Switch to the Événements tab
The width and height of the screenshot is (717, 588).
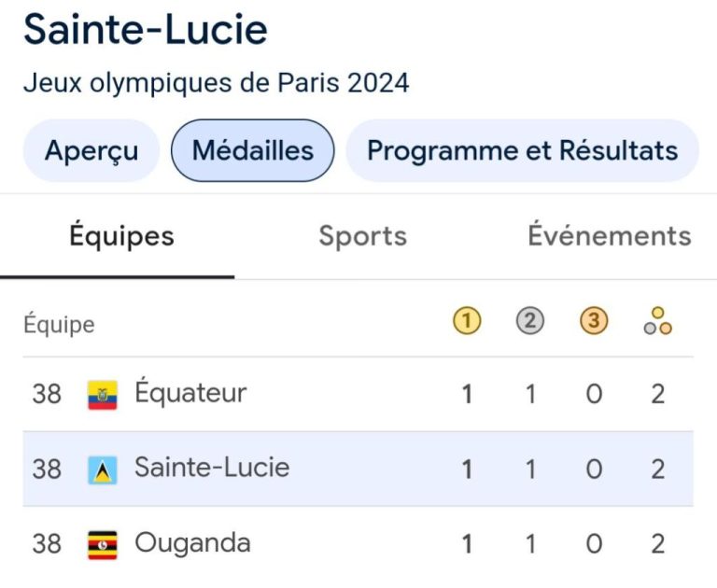point(610,235)
